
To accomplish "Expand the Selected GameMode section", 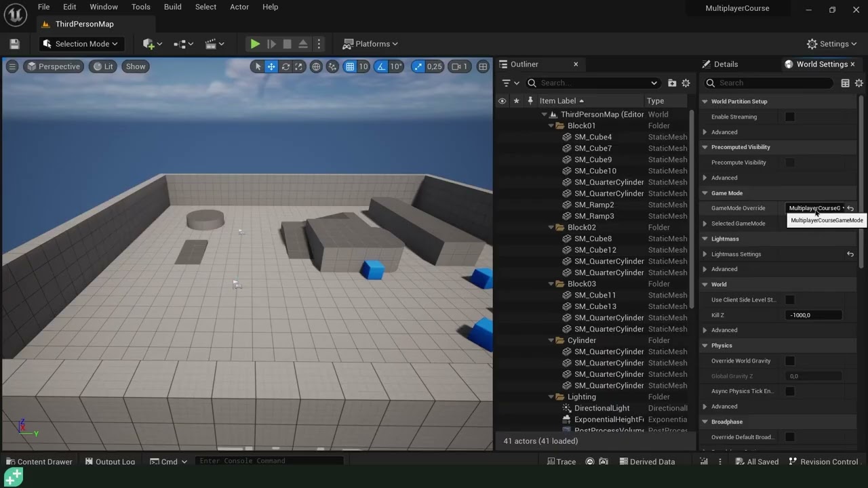I will point(705,224).
